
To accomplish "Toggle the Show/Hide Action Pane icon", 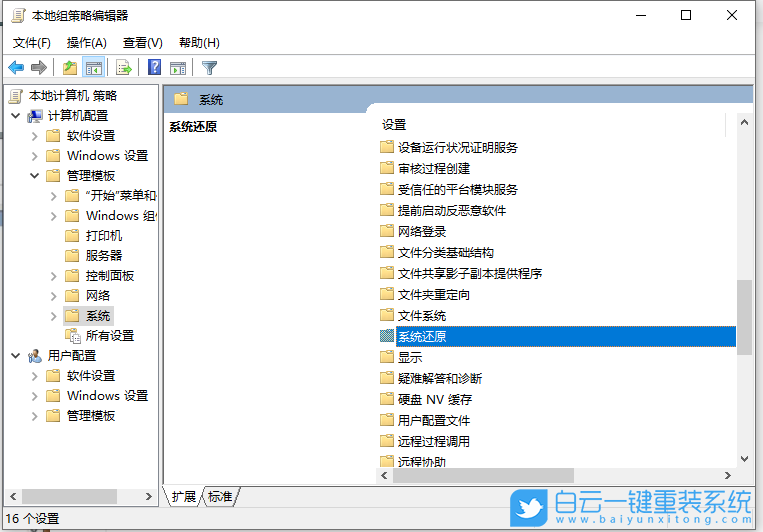I will pos(178,68).
